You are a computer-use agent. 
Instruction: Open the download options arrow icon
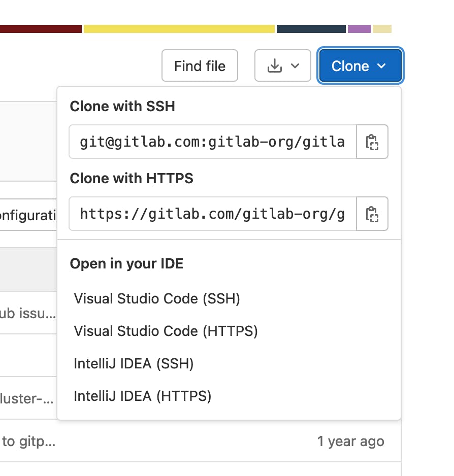click(295, 65)
